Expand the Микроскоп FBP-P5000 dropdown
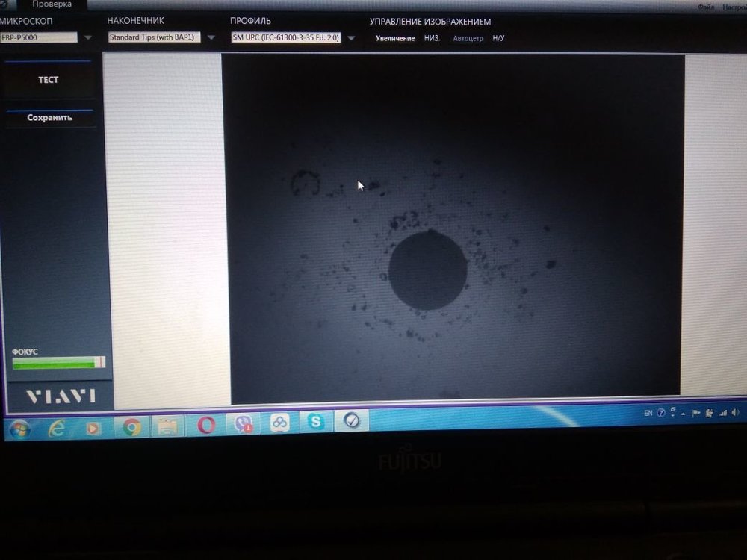 point(87,37)
